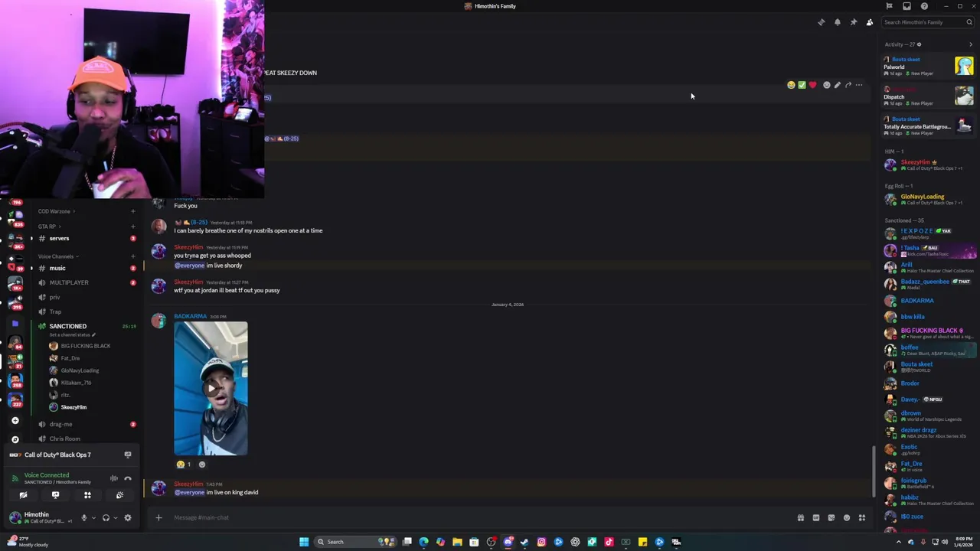Open Windows Start menu

304,542
